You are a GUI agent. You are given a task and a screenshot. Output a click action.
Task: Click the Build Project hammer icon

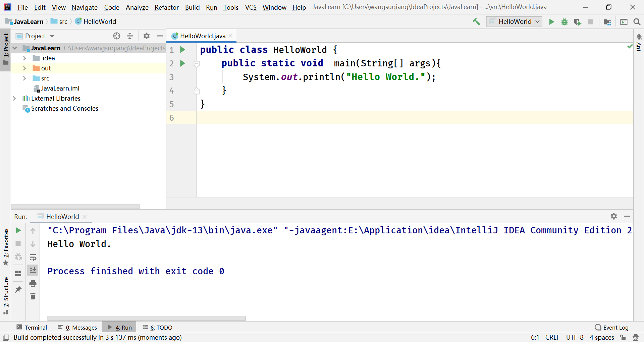click(x=476, y=22)
